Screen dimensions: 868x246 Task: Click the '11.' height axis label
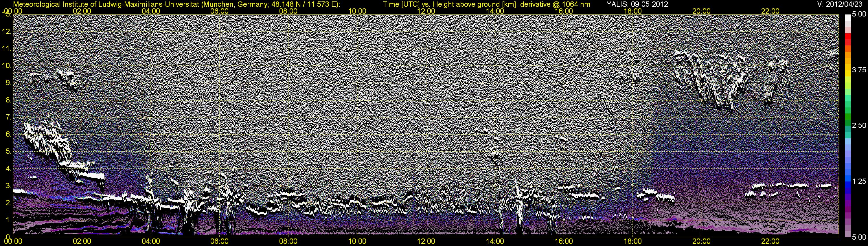click(x=7, y=49)
